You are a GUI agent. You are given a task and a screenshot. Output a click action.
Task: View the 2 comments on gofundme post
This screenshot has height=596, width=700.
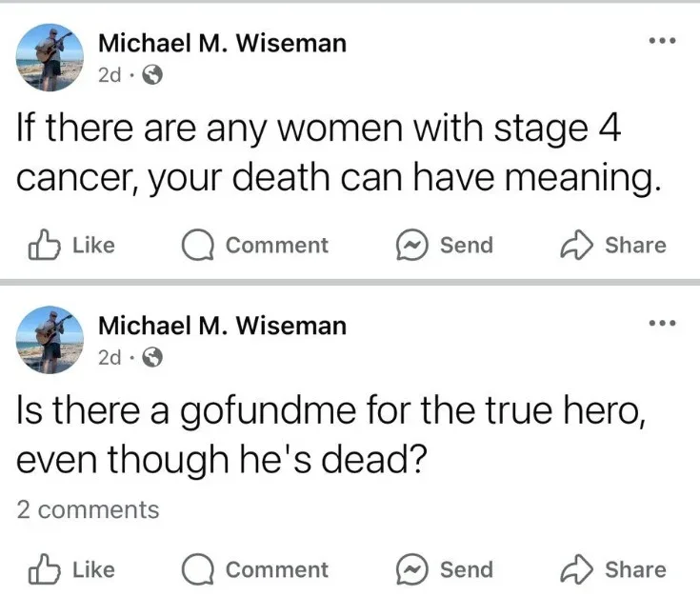click(x=88, y=510)
